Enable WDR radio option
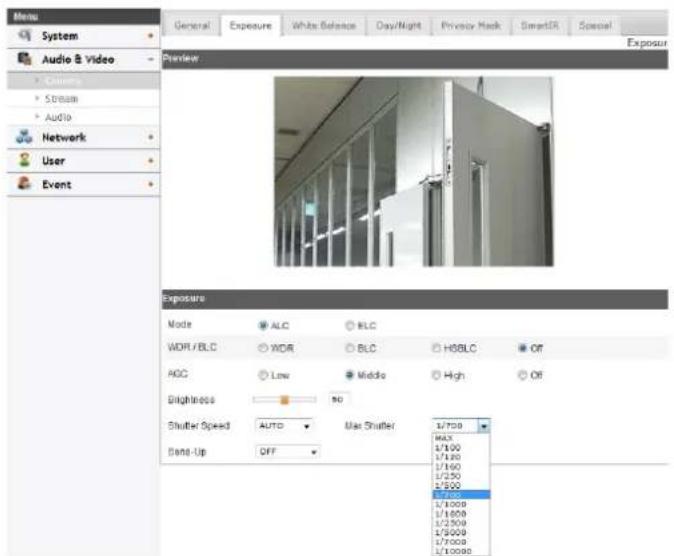 [263, 347]
